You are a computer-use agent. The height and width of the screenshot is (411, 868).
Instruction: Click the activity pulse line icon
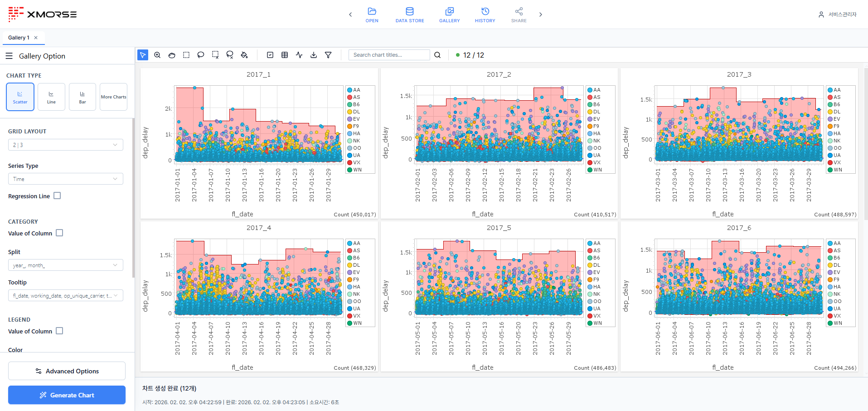(x=299, y=55)
